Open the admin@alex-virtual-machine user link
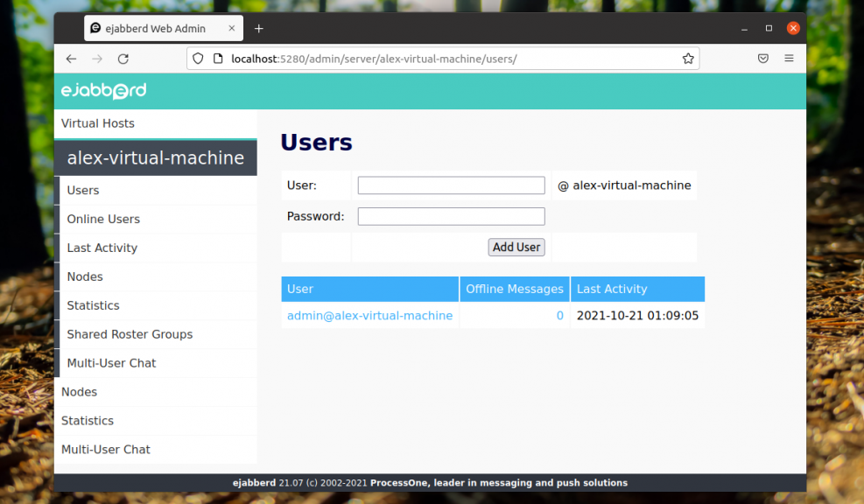The width and height of the screenshot is (864, 504). [x=369, y=316]
